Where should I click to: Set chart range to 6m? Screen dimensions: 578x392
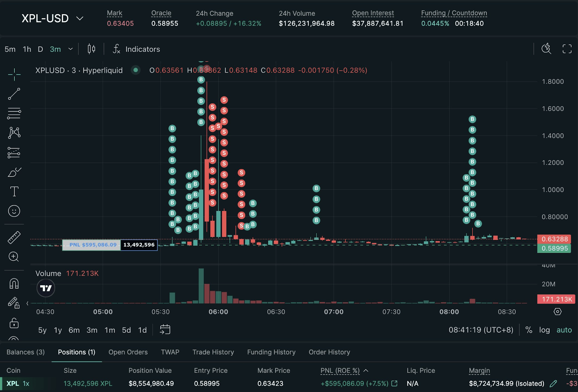pos(74,330)
